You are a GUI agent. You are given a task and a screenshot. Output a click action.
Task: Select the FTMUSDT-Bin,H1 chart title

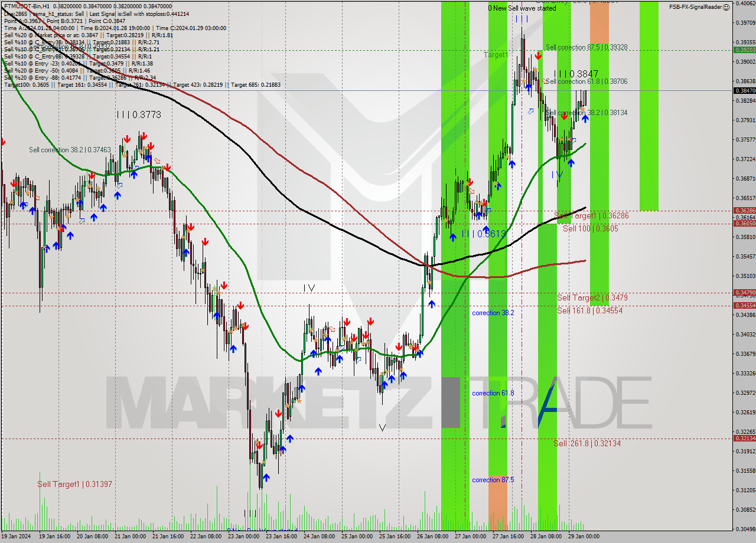(27, 6)
